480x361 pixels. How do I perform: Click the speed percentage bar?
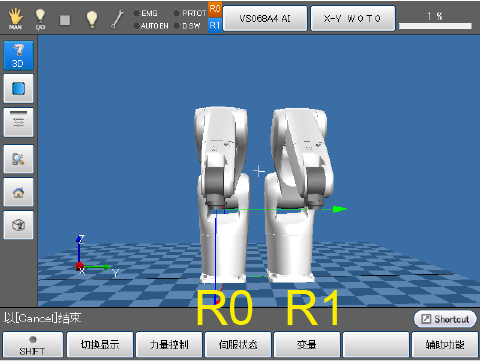click(x=435, y=26)
